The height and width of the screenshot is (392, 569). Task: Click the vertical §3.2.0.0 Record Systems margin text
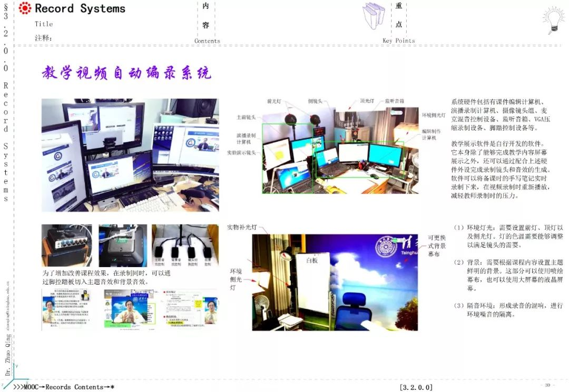pyautogui.click(x=6, y=102)
